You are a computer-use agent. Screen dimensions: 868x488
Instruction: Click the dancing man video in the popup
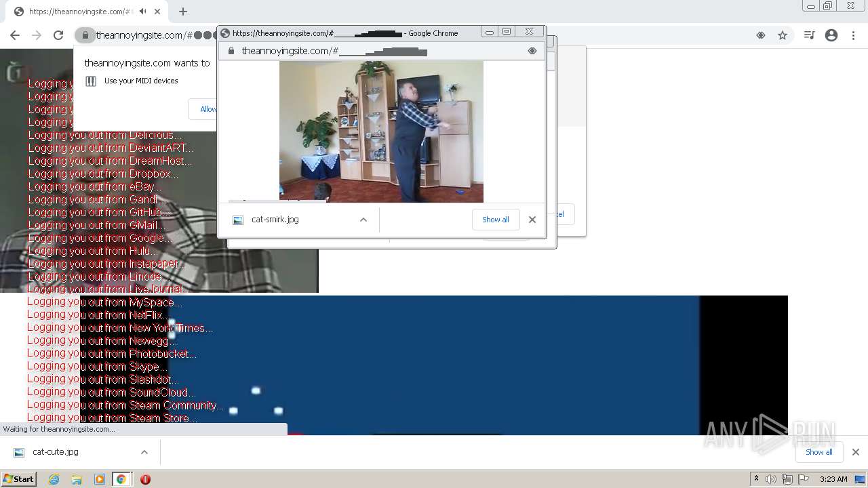[x=381, y=131]
